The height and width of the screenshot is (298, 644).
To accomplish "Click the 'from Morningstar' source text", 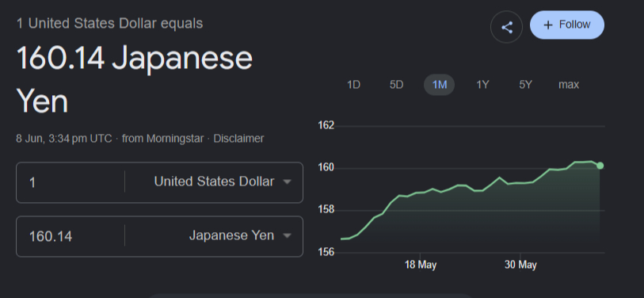I will [x=162, y=139].
